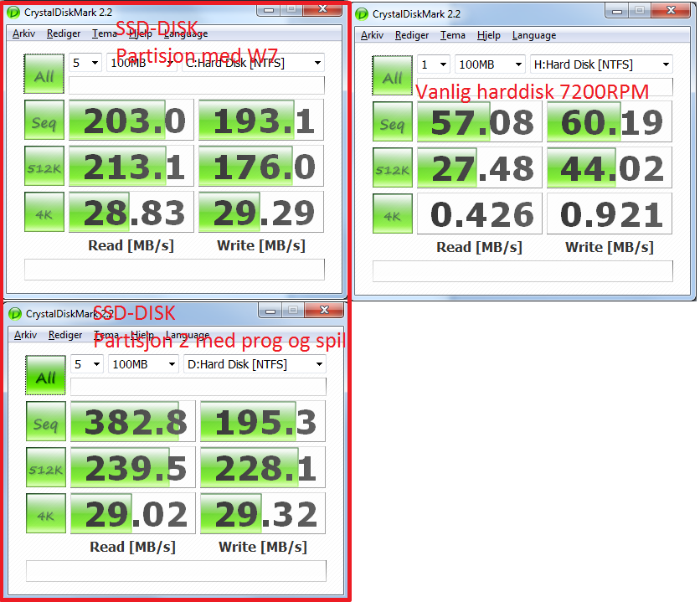Screen dimensions: 700x602
Task: Open Rediger menu in C: drive window
Action: click(x=64, y=33)
